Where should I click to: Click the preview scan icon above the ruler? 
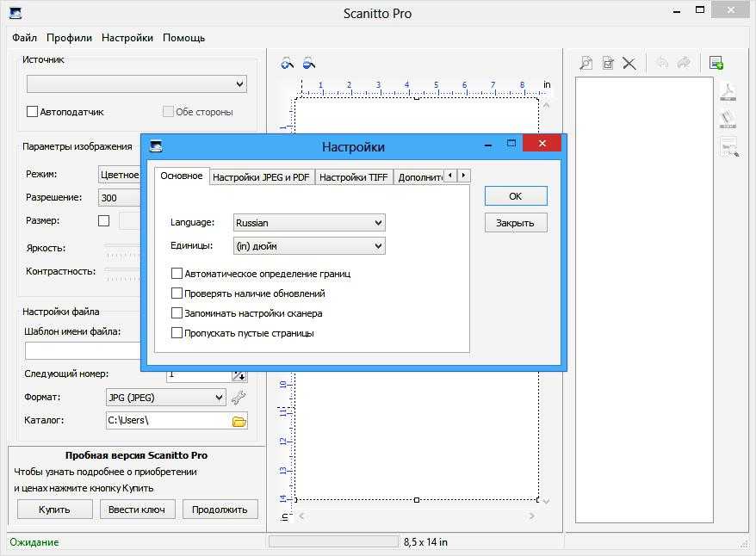click(288, 63)
